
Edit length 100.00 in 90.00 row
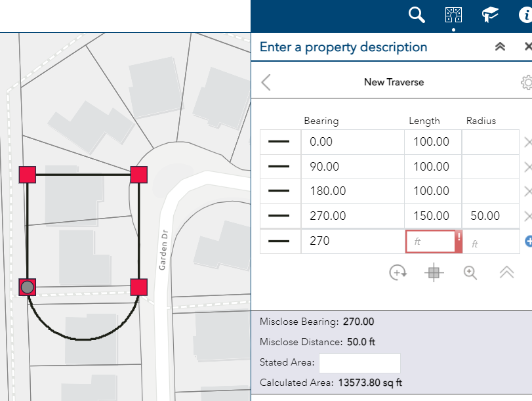[x=433, y=167]
